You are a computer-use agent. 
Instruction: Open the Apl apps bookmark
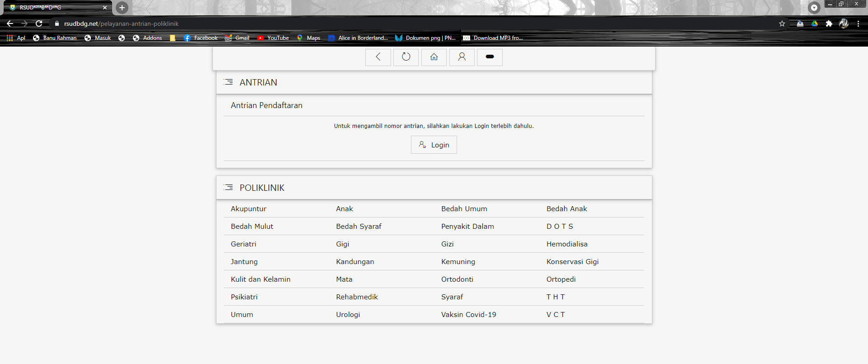point(16,38)
